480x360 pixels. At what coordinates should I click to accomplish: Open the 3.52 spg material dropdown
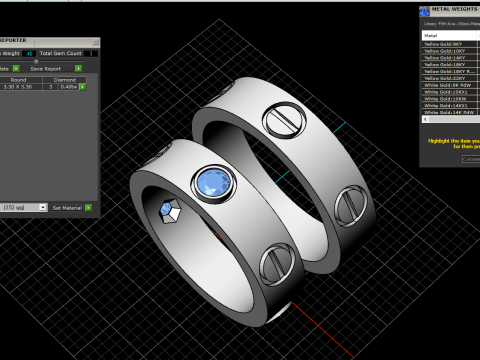[x=43, y=207]
